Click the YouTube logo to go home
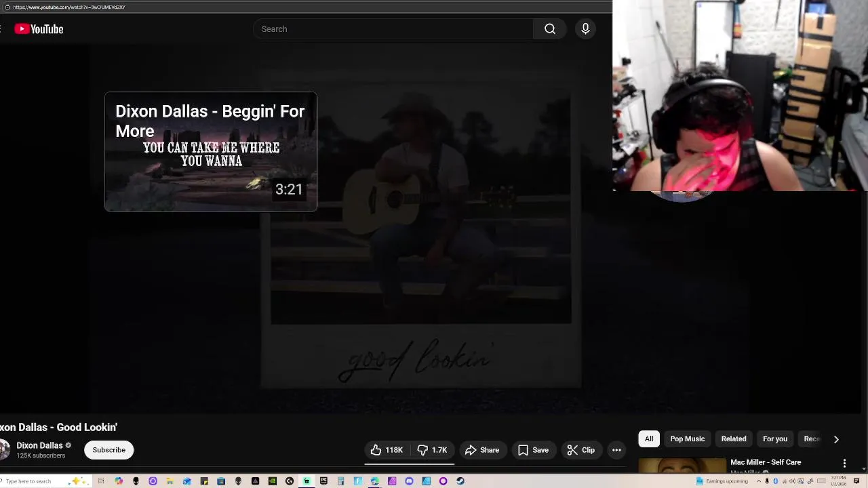 pos(39,29)
